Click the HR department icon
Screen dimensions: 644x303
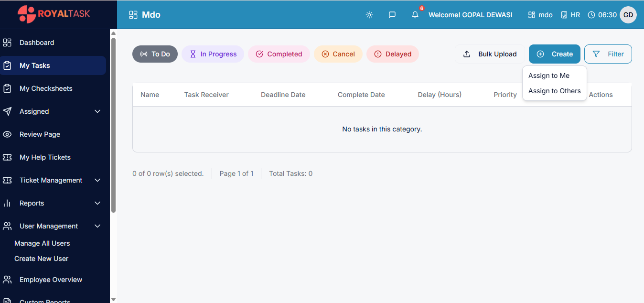564,15
